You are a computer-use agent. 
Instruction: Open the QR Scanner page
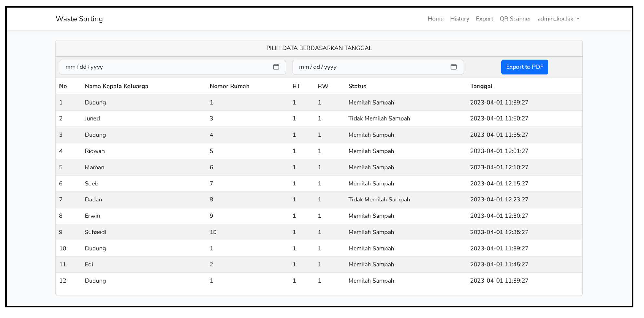coord(515,19)
